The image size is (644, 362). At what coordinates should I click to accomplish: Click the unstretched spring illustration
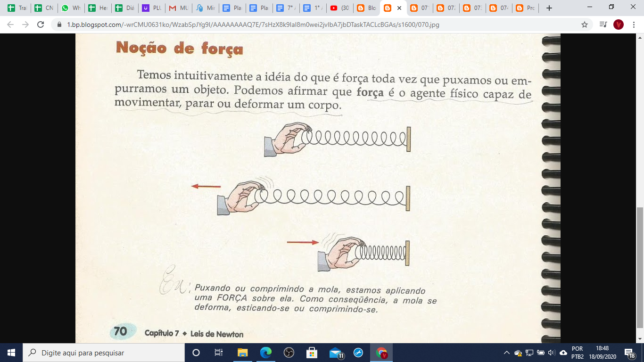pos(338,139)
